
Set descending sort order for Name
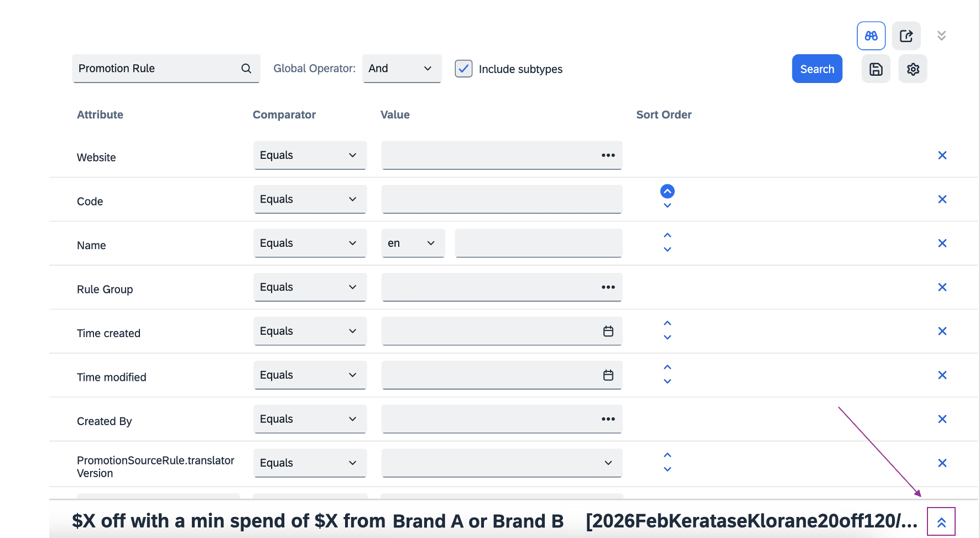coord(668,250)
